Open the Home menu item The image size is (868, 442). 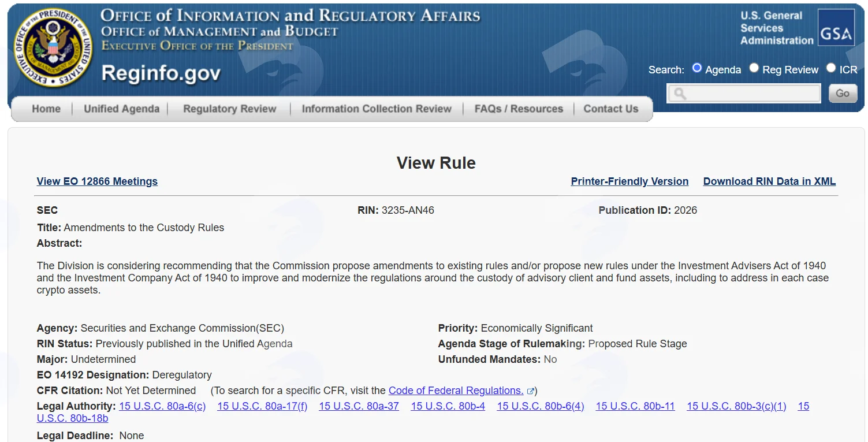click(46, 109)
